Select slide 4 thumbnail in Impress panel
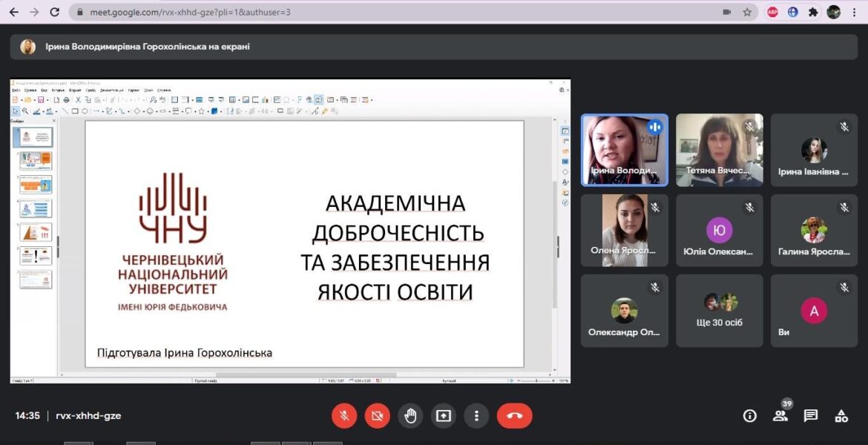The height and width of the screenshot is (445, 868). (x=36, y=208)
